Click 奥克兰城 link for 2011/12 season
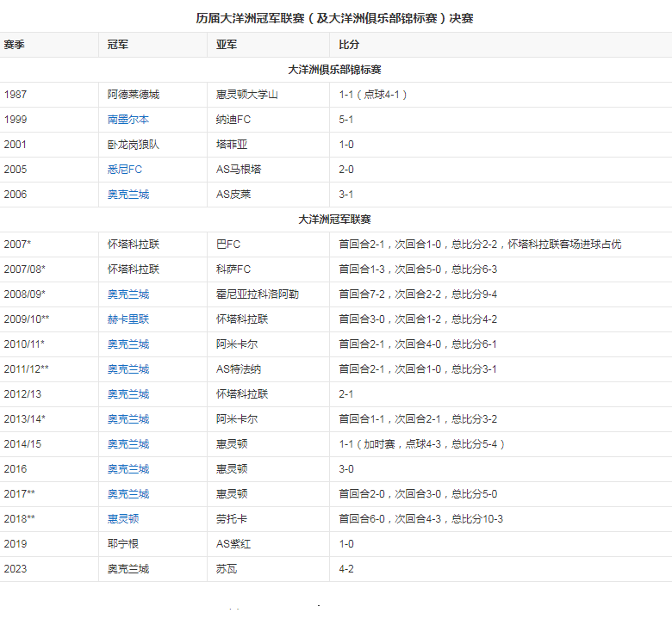 (128, 369)
